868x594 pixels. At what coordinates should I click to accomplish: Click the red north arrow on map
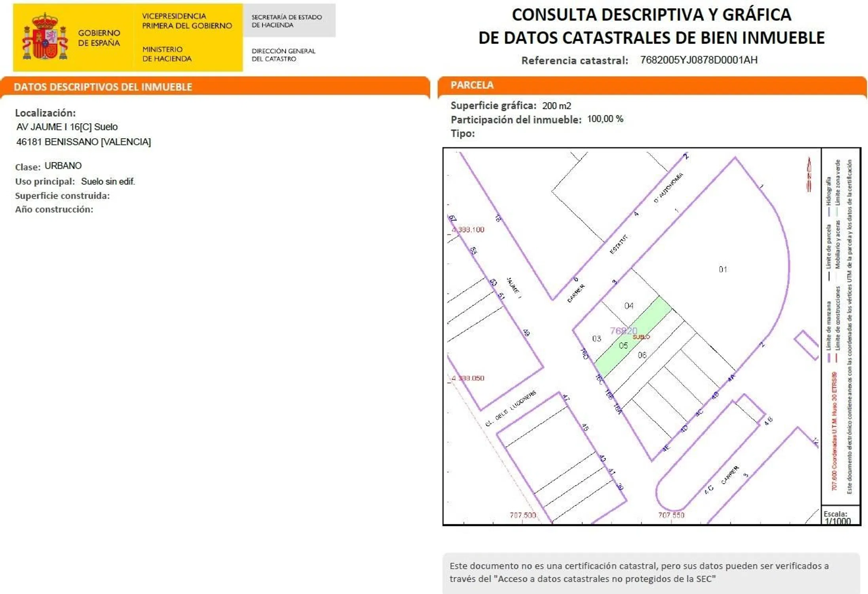tap(809, 175)
